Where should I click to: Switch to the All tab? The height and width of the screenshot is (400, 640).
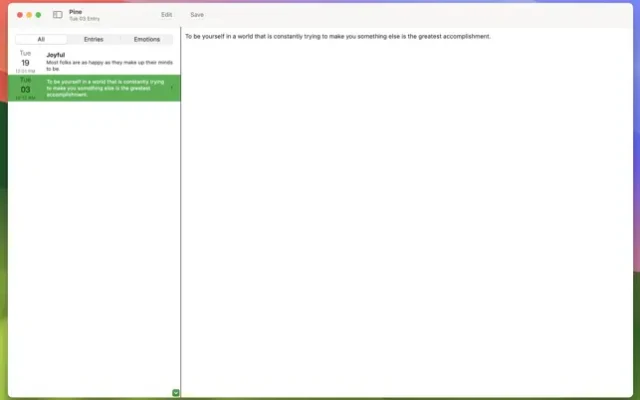(x=40, y=39)
